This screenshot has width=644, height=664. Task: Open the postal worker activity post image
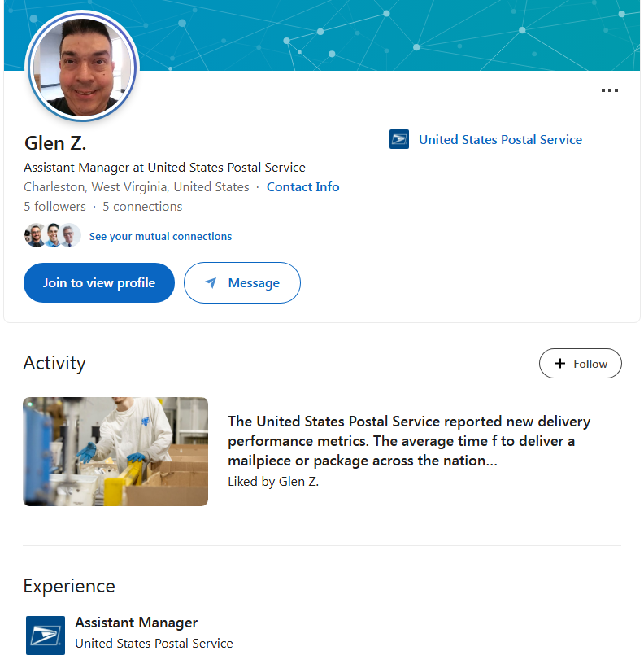click(115, 452)
